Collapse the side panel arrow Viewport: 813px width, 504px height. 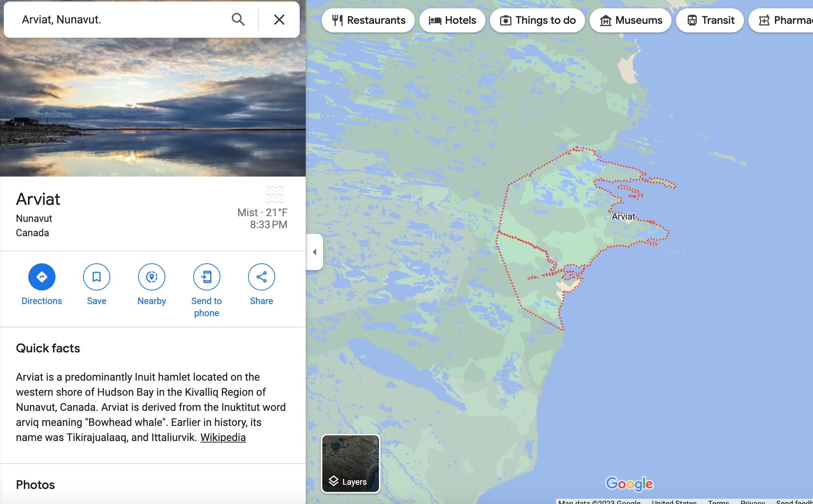click(314, 252)
